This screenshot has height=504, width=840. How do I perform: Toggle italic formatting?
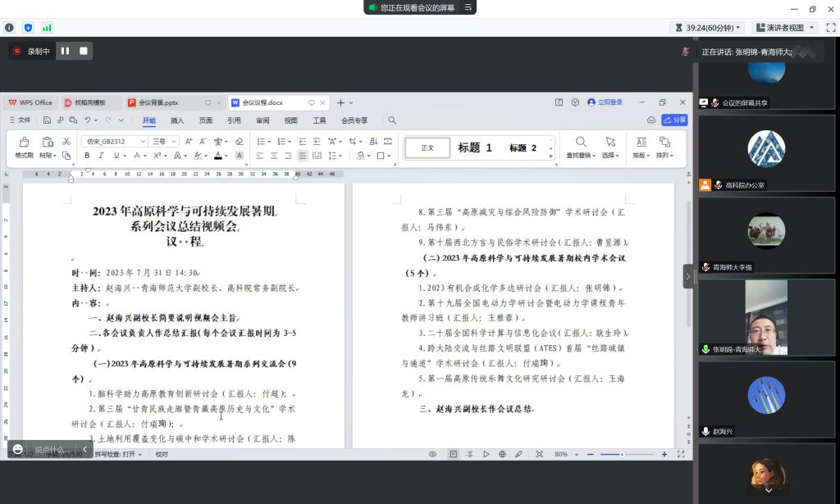(101, 154)
